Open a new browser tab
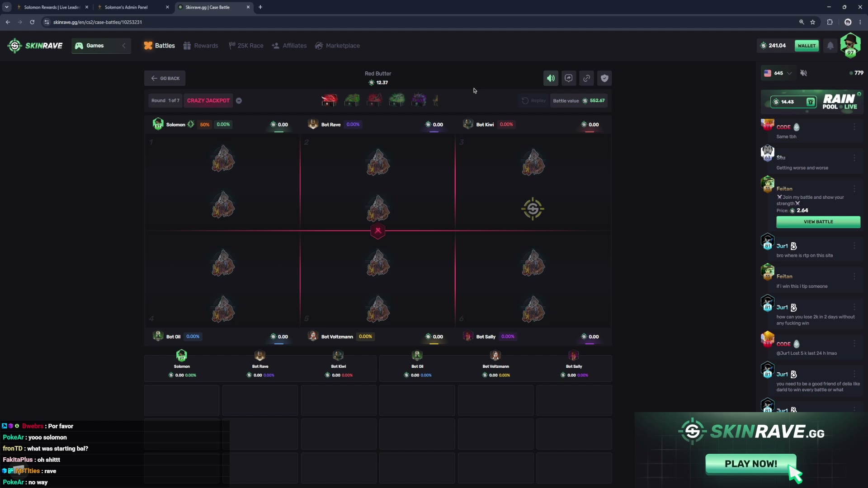Viewport: 868px width, 488px height. pyautogui.click(x=260, y=7)
